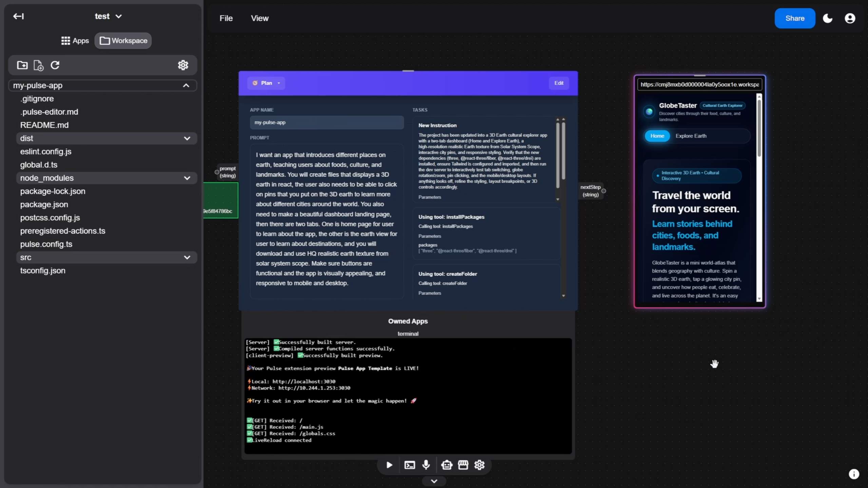868x488 pixels.
Task: Refresh the file tree
Action: [x=55, y=65]
